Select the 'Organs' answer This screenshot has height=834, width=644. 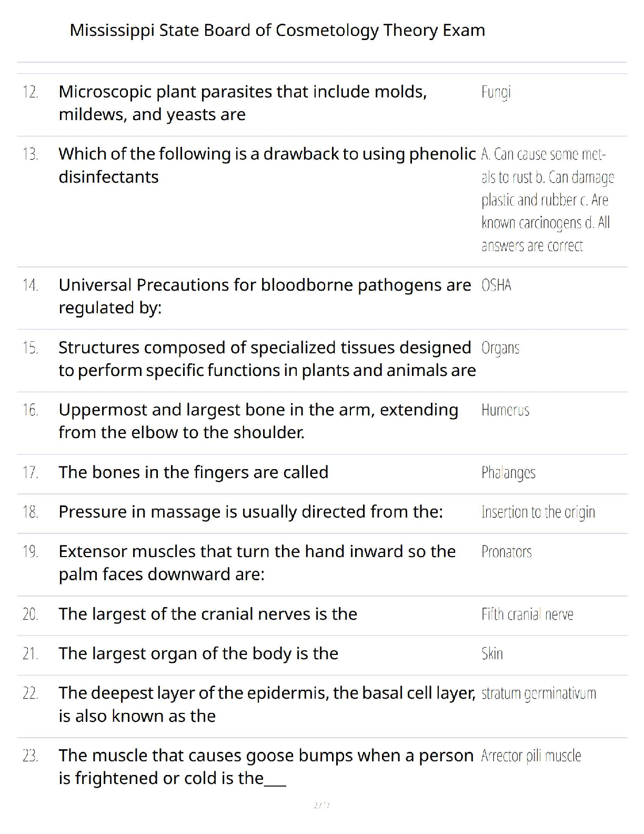500,348
